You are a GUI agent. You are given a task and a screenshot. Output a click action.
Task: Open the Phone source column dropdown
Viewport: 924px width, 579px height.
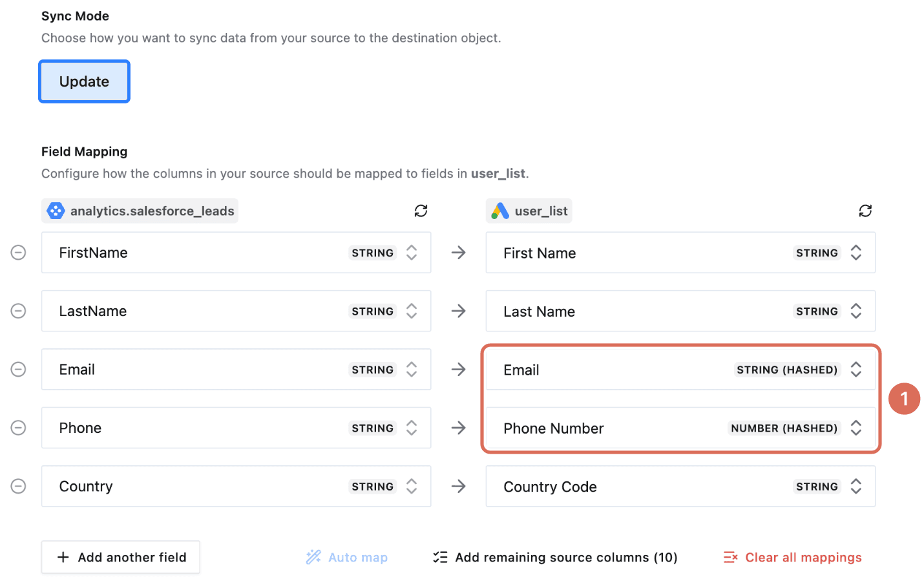click(236, 428)
